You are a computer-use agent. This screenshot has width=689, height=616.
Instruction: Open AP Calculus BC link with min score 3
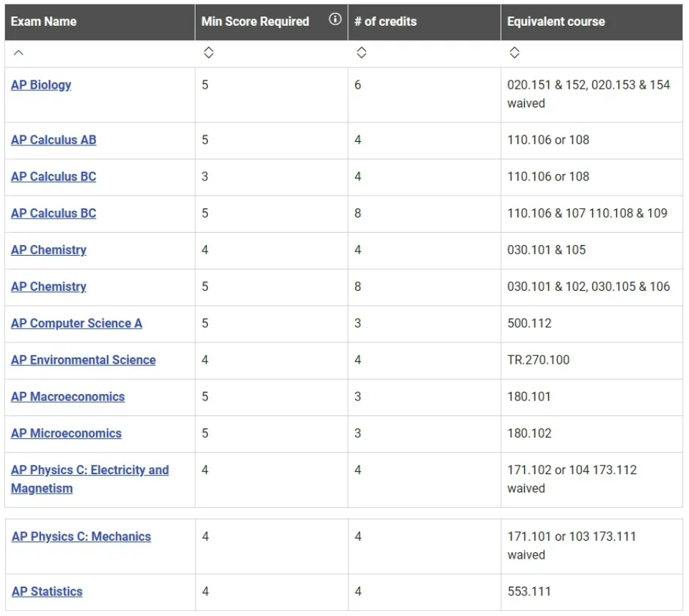(x=53, y=176)
